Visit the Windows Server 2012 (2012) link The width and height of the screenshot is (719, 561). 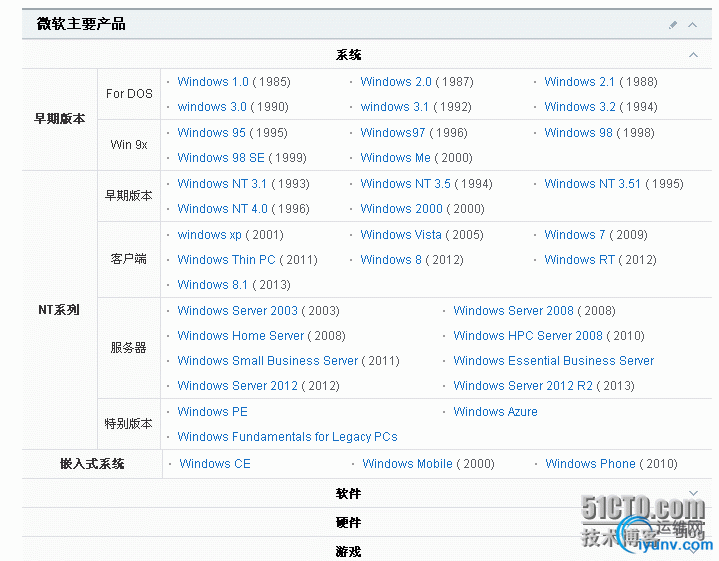(238, 386)
